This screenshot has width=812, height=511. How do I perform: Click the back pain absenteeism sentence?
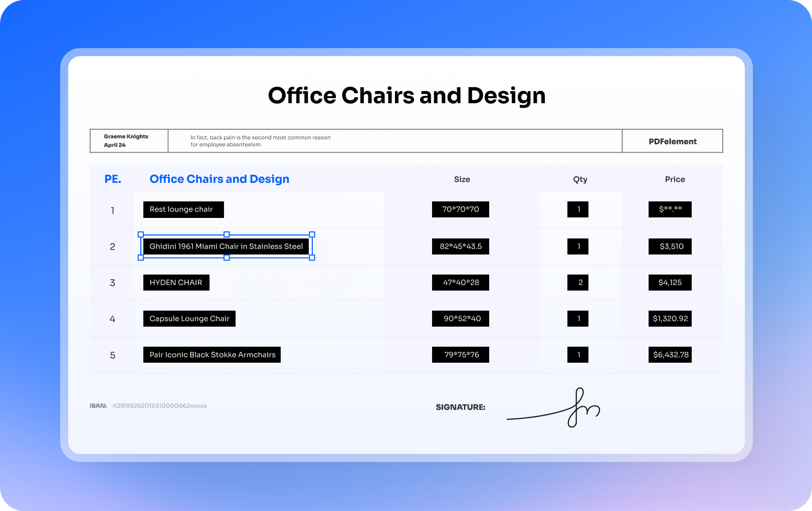click(260, 141)
